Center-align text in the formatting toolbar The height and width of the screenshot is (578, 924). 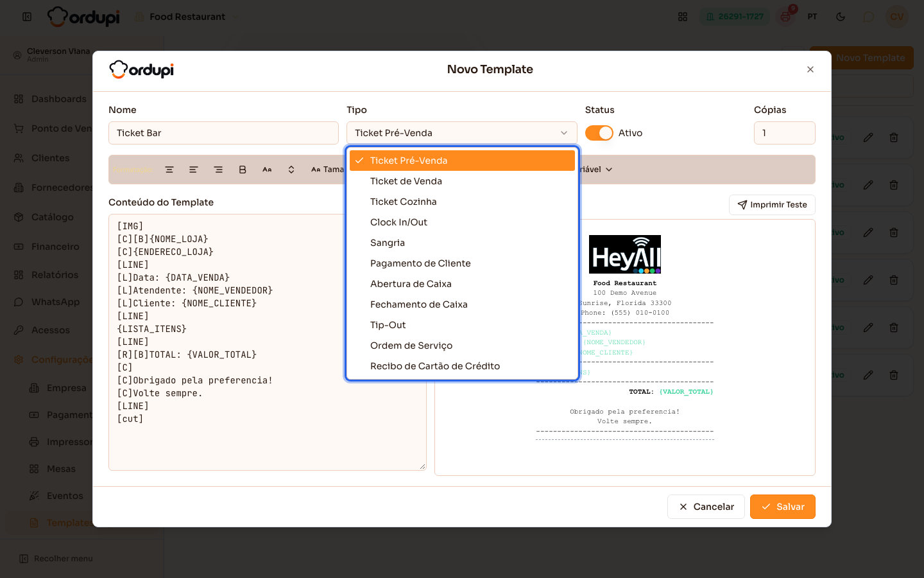click(169, 170)
